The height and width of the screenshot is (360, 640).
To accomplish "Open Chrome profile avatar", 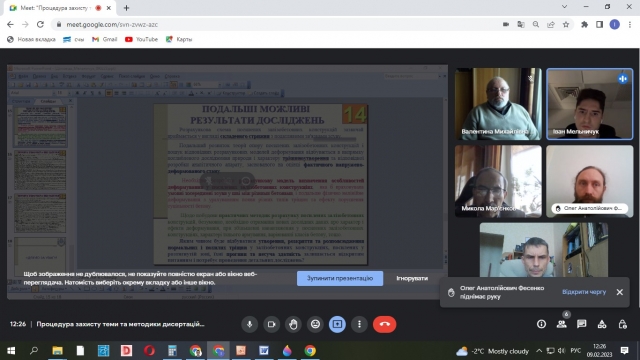I will (614, 24).
